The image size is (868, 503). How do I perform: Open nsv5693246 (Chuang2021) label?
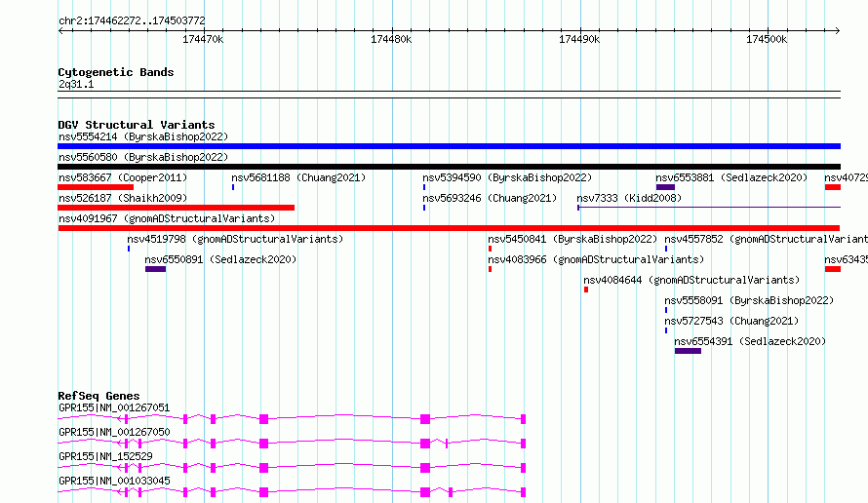tap(490, 198)
